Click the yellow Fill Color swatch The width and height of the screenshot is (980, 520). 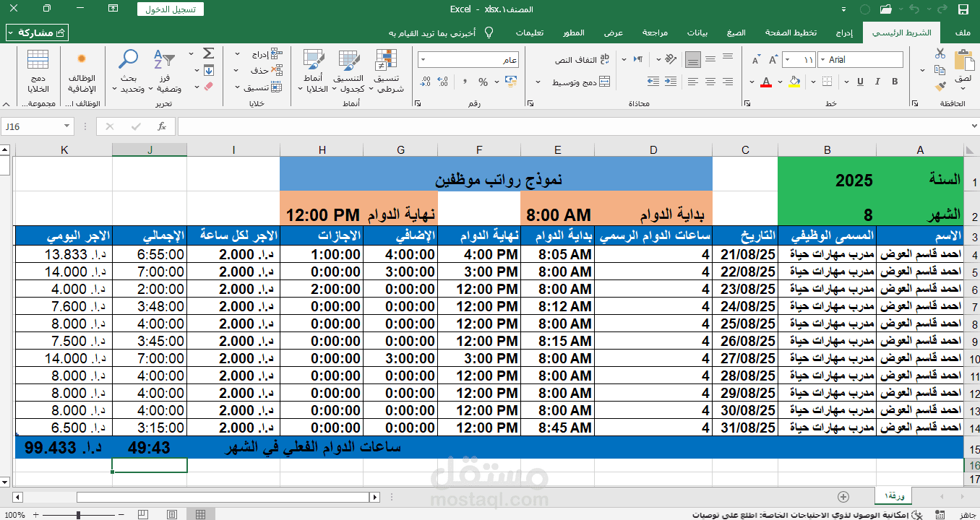coord(794,81)
